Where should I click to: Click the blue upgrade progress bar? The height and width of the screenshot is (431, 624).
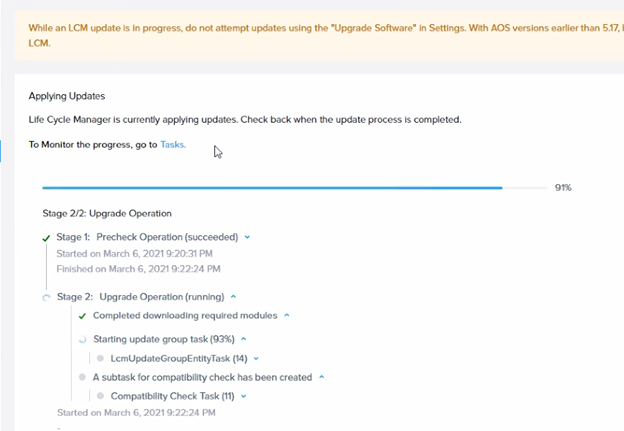tap(295, 188)
